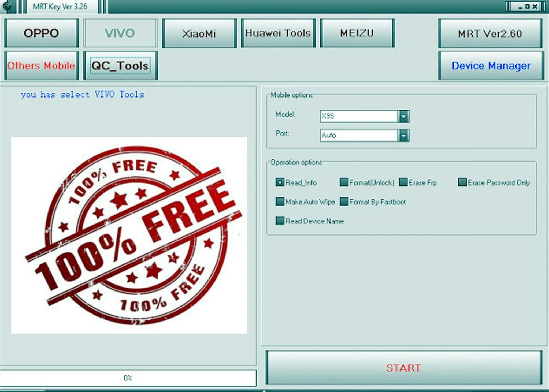Enable Make Auto Wipe

click(x=280, y=202)
